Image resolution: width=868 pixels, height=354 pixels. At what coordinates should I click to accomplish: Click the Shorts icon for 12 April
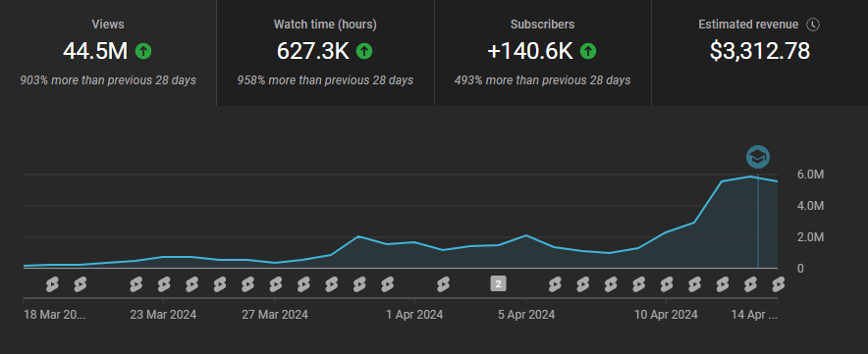pos(723,284)
